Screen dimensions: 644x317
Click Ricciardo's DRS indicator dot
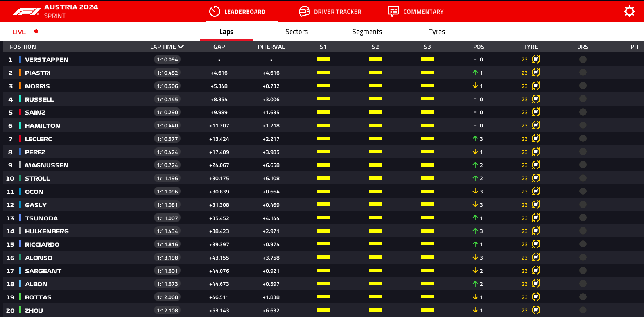tap(583, 244)
